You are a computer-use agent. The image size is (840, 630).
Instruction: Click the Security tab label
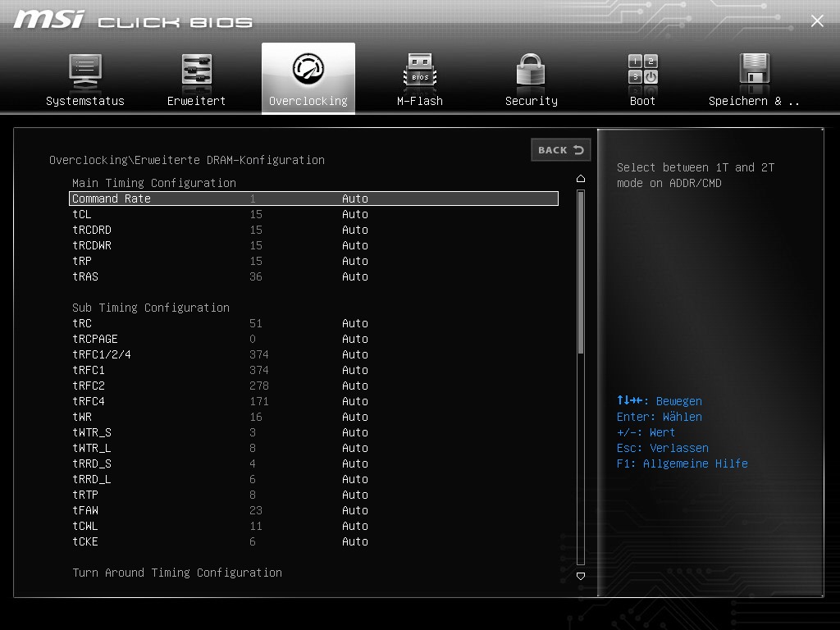pos(532,101)
